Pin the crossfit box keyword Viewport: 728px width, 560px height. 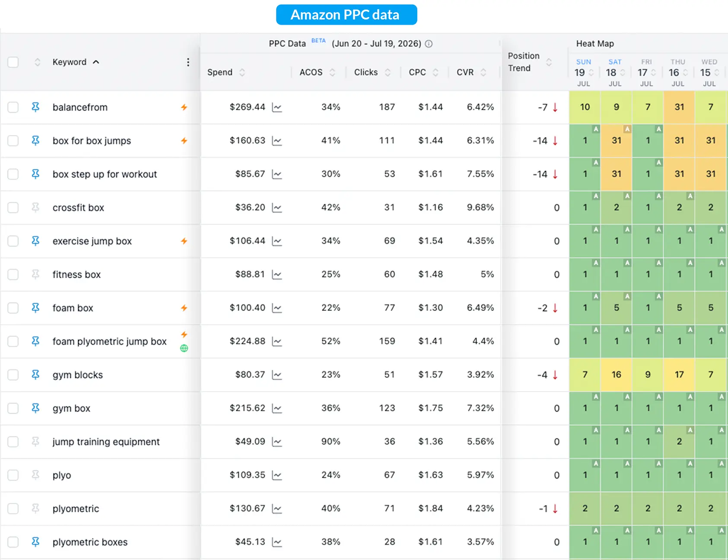click(35, 208)
